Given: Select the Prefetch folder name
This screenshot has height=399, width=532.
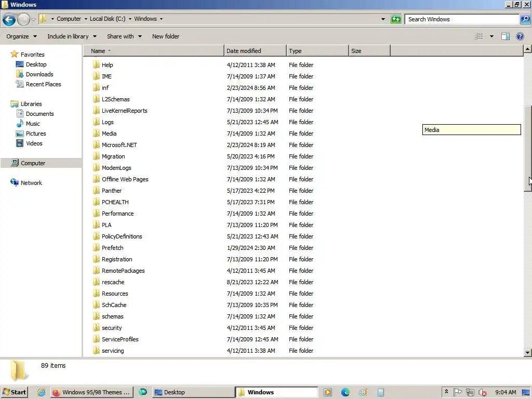Looking at the screenshot, I should [x=112, y=248].
